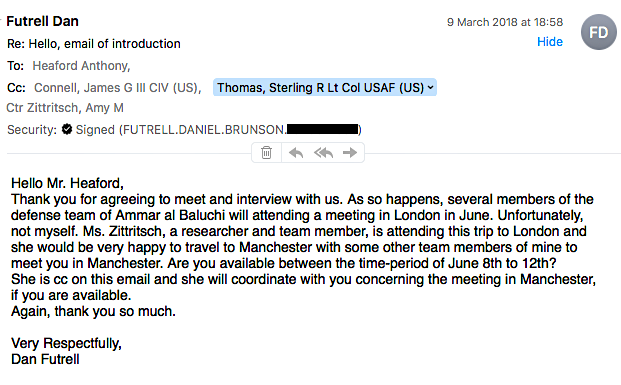Click the FD sender avatar circle
Image resolution: width=621 pixels, height=385 pixels.
click(x=598, y=32)
